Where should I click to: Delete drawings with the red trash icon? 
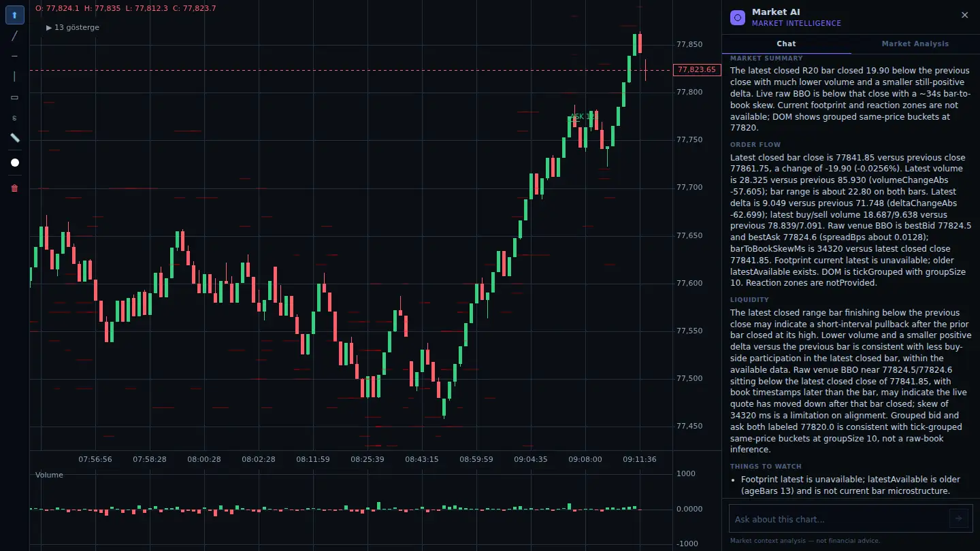[15, 188]
